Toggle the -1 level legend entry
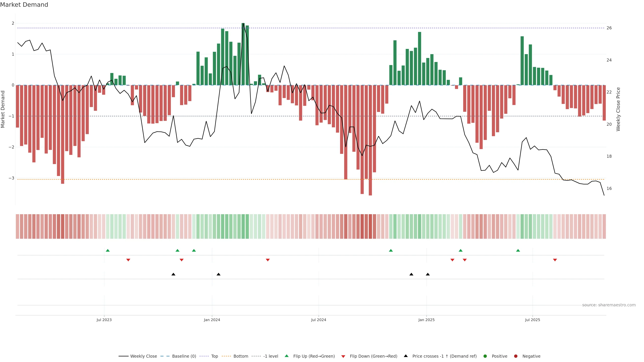 (x=271, y=356)
